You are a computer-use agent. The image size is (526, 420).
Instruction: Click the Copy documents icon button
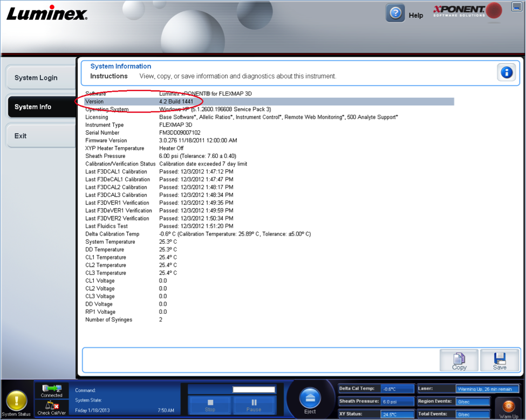[x=459, y=360]
